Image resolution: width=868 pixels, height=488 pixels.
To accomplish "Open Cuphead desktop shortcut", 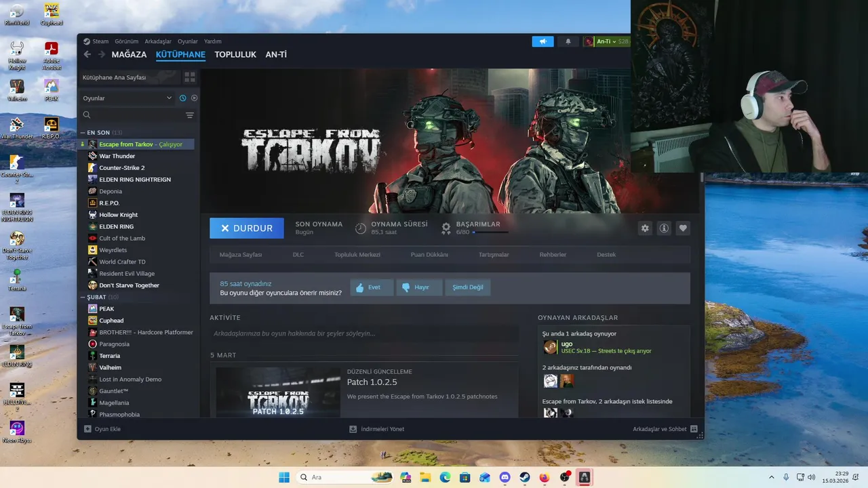I will (x=52, y=14).
